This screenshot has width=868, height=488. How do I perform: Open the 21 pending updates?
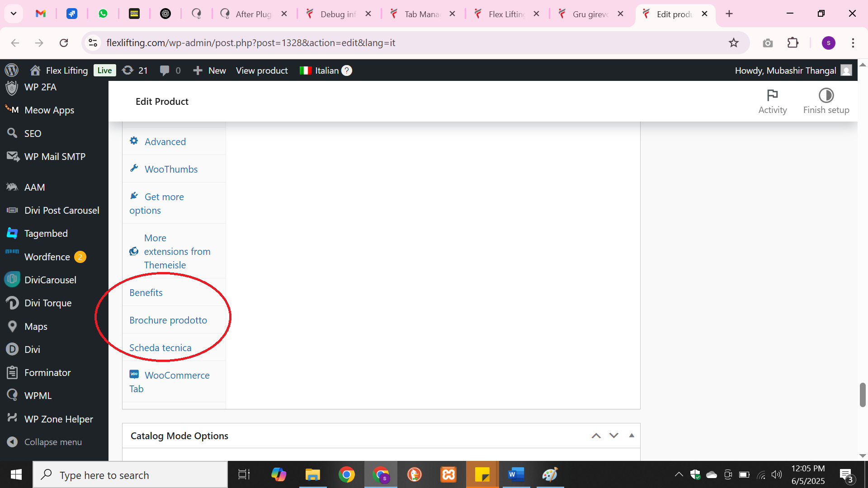(135, 70)
